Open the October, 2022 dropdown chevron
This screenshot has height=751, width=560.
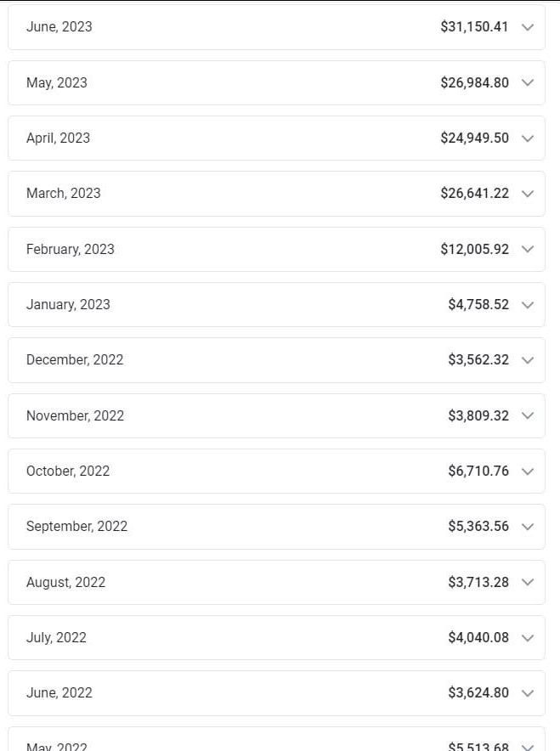click(x=528, y=471)
